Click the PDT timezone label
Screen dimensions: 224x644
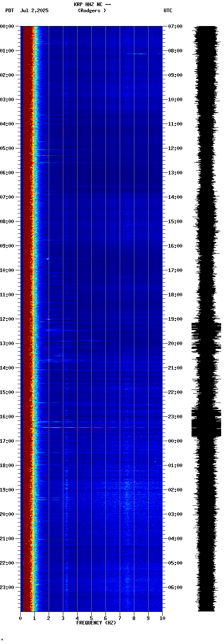pos(9,11)
